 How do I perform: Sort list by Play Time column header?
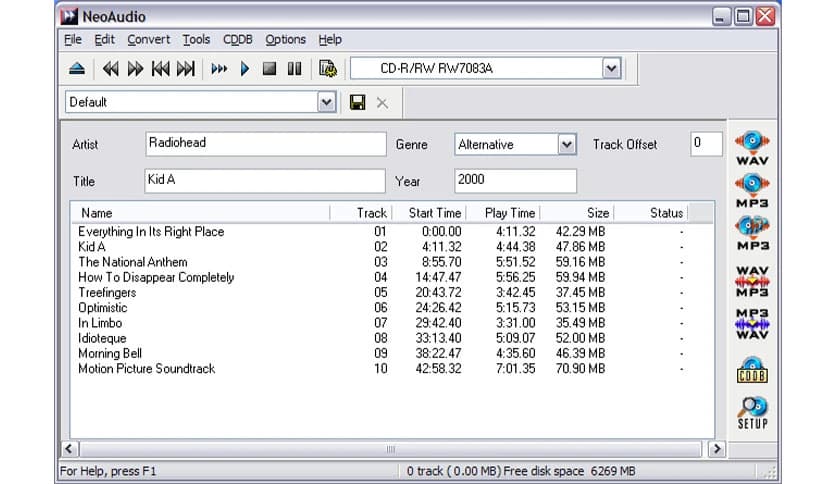[x=509, y=213]
